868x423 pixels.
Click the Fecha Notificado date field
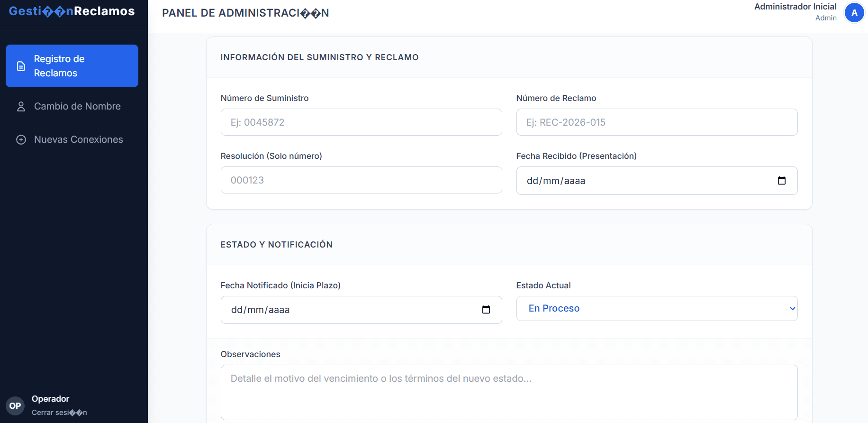click(361, 310)
